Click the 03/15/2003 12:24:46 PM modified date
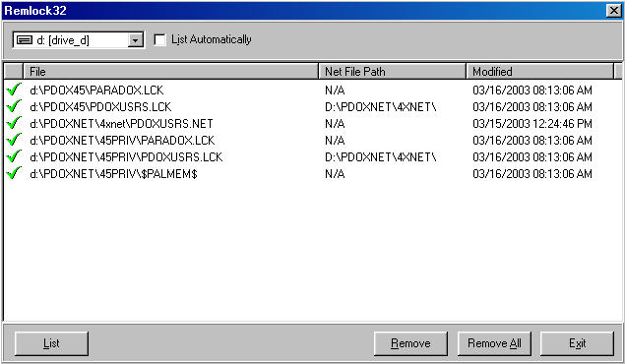This screenshot has width=625, height=364. coord(532,123)
